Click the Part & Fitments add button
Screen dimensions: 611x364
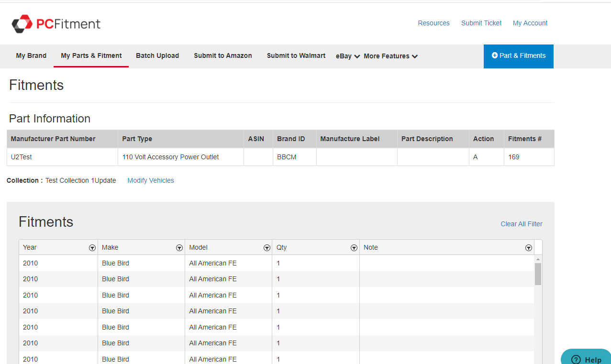518,56
